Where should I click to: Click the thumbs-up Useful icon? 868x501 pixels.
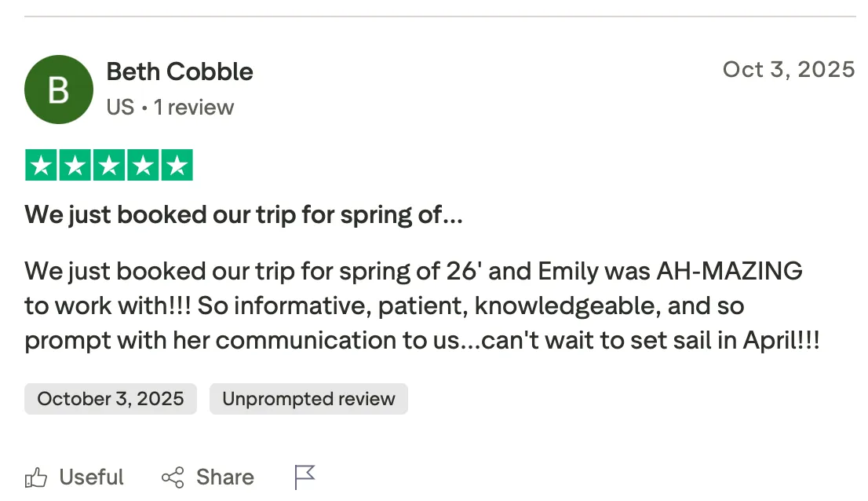point(36,477)
